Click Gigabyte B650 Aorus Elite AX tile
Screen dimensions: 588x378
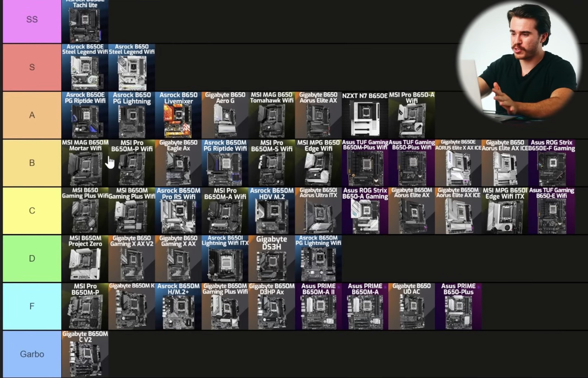pyautogui.click(x=318, y=115)
